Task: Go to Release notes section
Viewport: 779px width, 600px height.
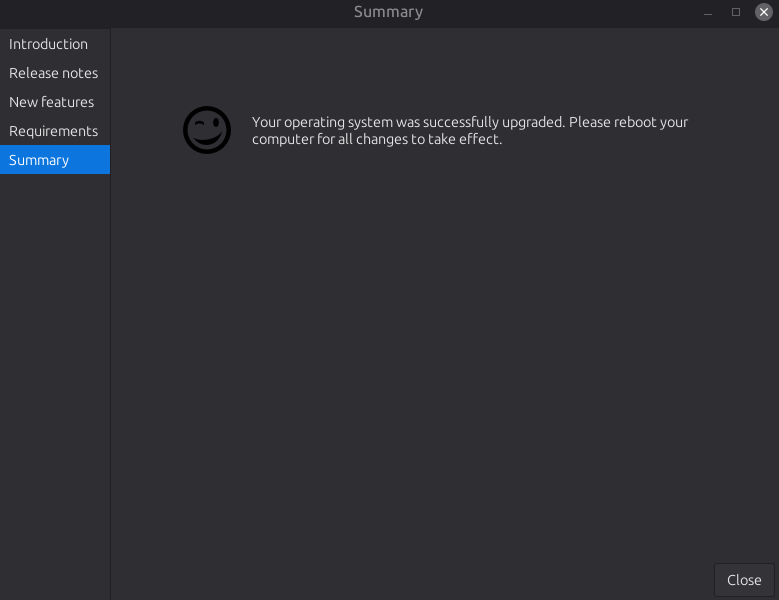Action: coord(55,73)
